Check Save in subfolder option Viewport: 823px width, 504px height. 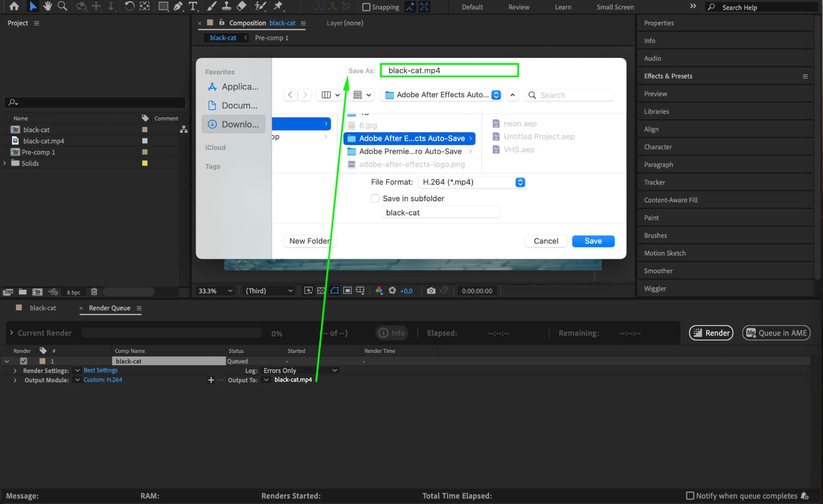pyautogui.click(x=375, y=198)
